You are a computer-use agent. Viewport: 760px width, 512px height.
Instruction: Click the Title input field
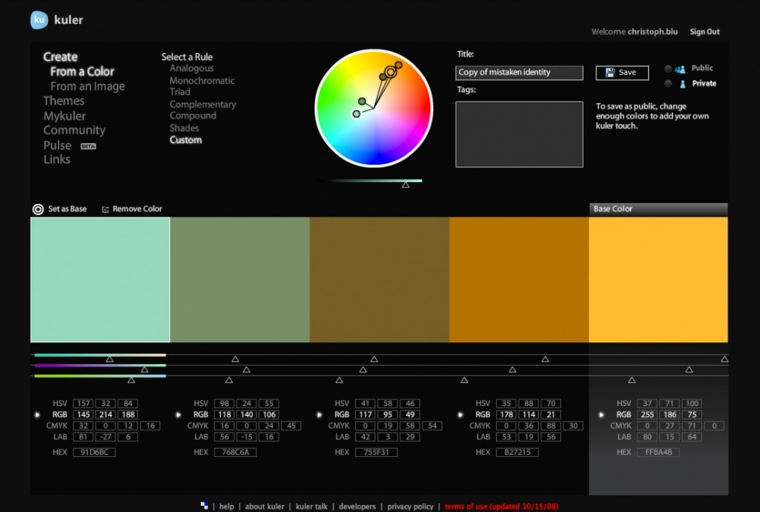519,73
